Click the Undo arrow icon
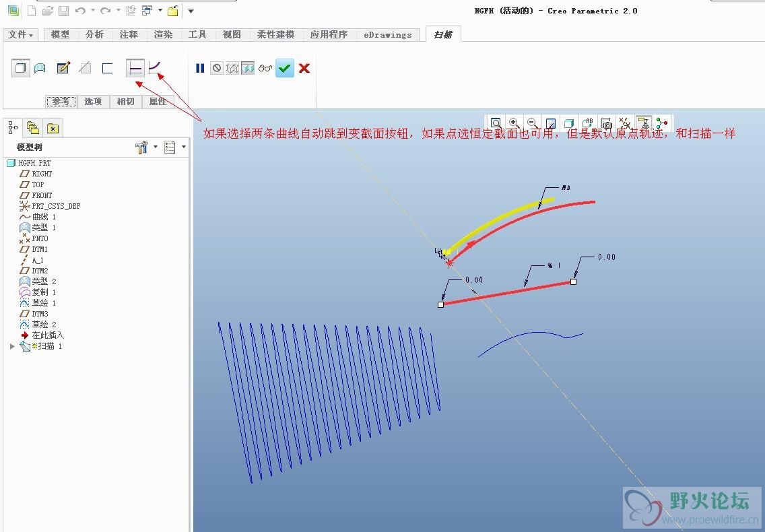 click(81, 11)
